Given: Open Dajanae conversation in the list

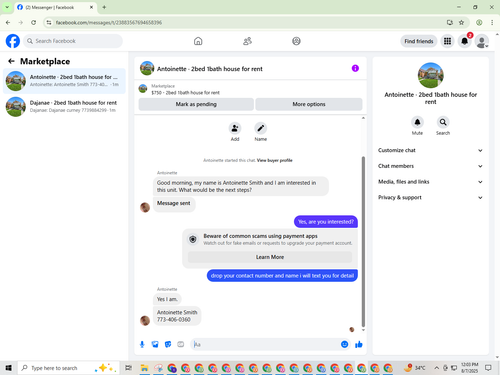Looking at the screenshot, I should click(x=64, y=107).
